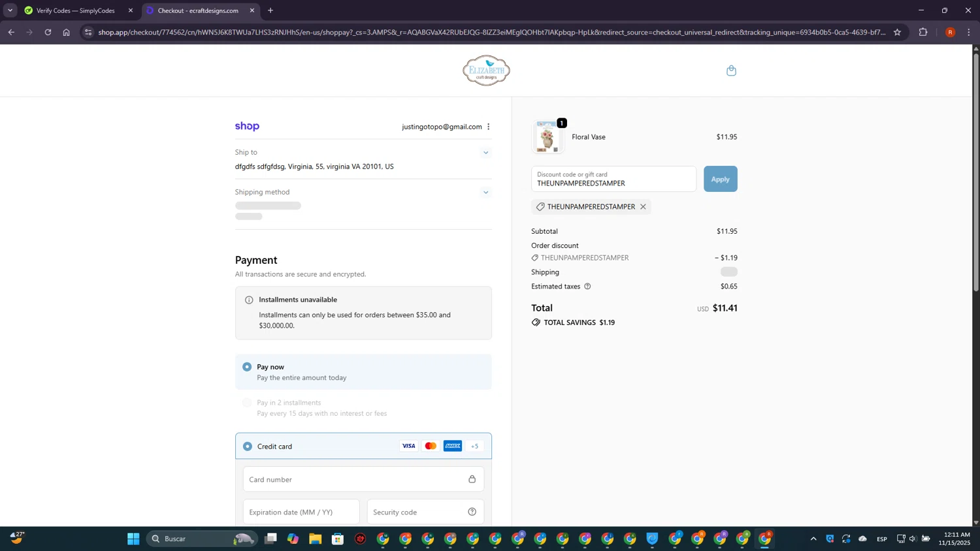Open the taskbar Search box
This screenshot has width=980, height=551.
click(201, 539)
